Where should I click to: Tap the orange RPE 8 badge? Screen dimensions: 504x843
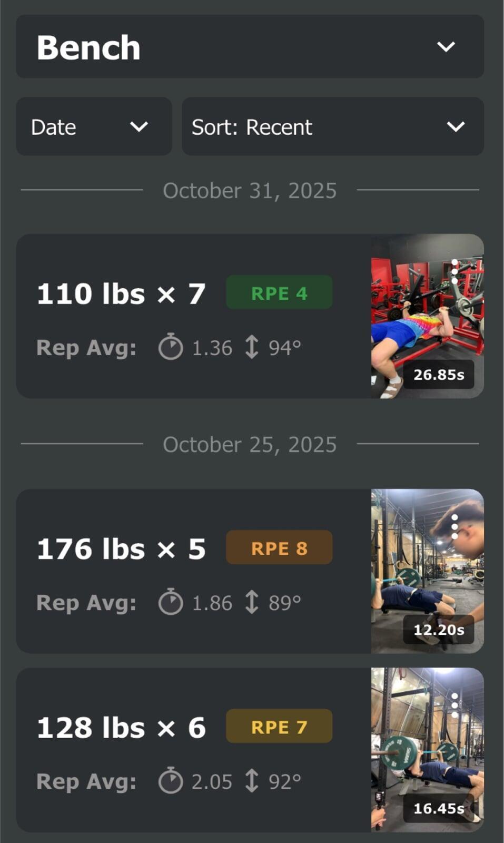pos(279,547)
